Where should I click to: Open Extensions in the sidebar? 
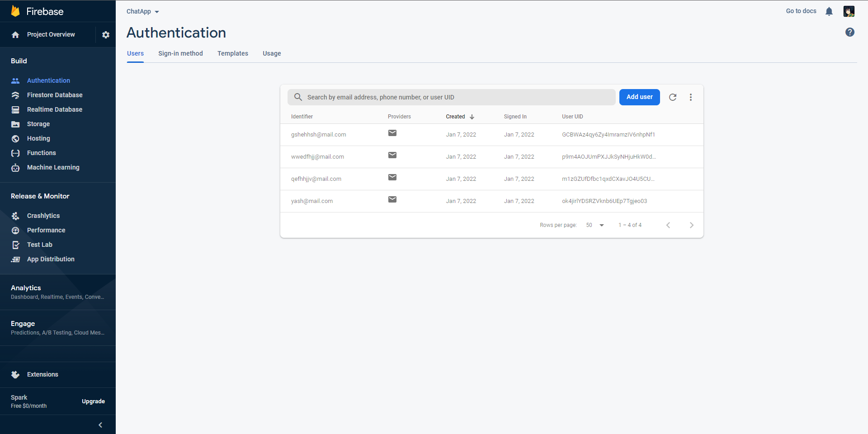click(42, 374)
